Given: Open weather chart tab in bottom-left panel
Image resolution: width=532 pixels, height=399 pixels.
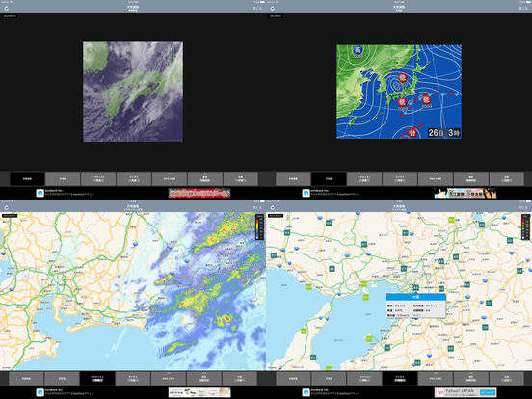Looking at the screenshot, I should click(x=62, y=379).
